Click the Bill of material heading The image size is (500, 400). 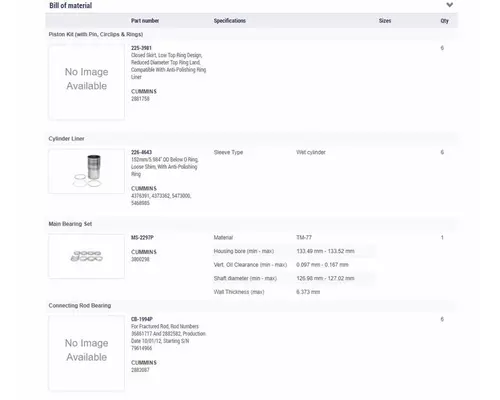coord(71,5)
